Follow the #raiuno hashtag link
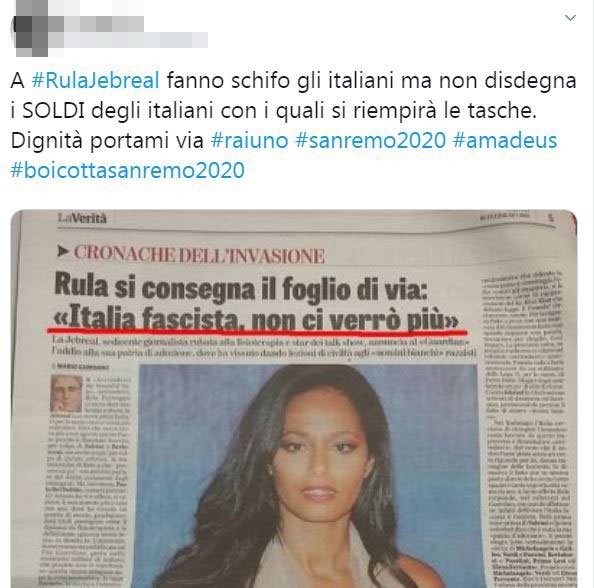594x588 pixels. click(250, 141)
